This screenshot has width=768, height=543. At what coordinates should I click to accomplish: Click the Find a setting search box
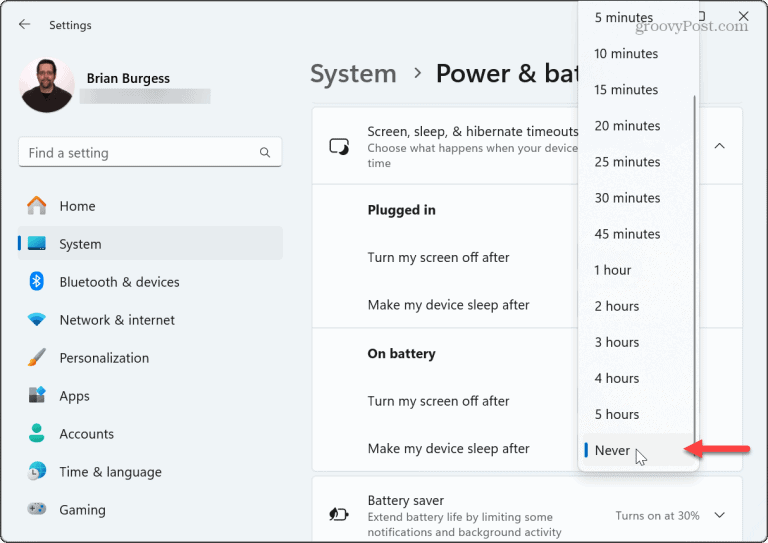point(150,152)
